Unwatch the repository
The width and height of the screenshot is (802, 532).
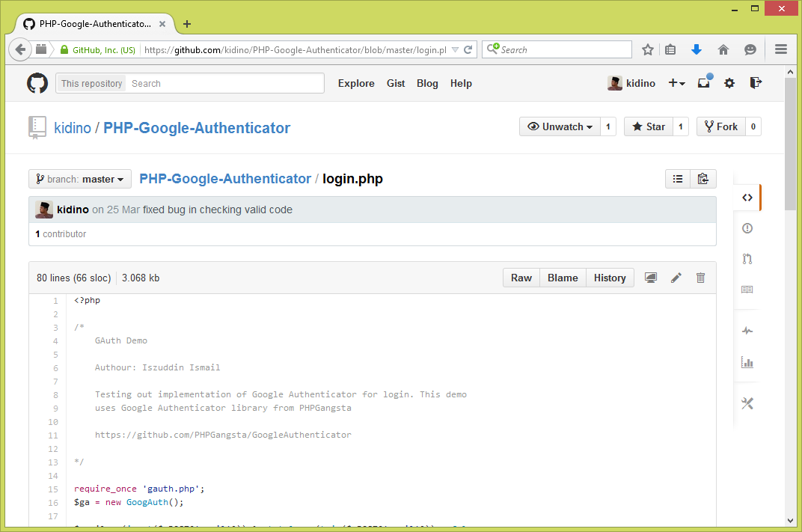pyautogui.click(x=560, y=126)
